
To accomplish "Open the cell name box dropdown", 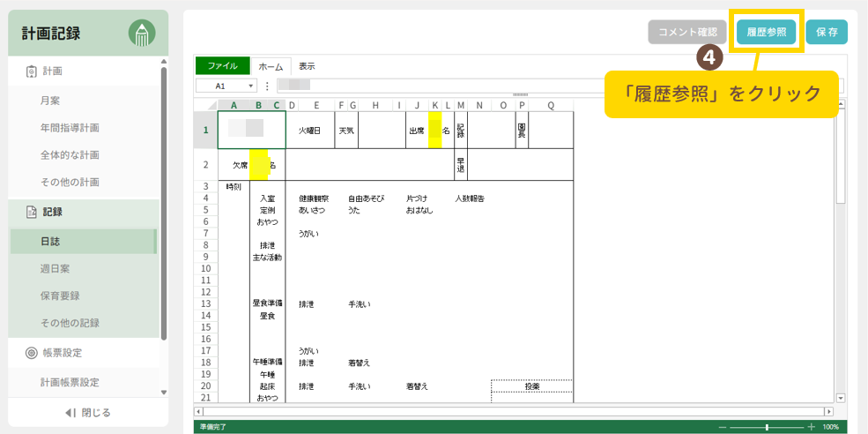I will [x=251, y=86].
